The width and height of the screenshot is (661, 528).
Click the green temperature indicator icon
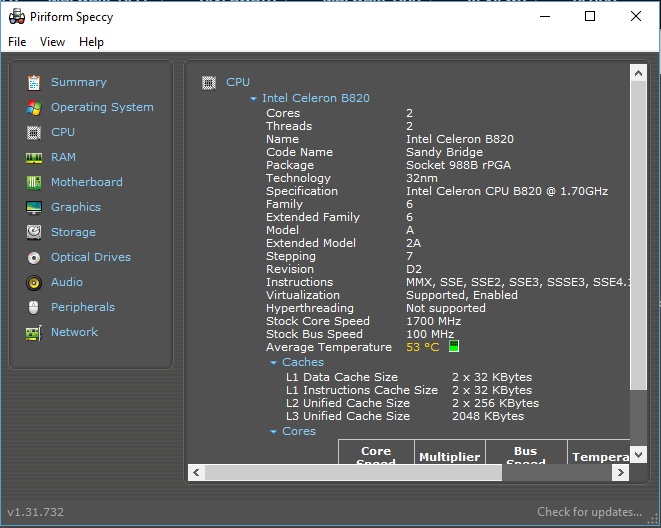pos(454,347)
